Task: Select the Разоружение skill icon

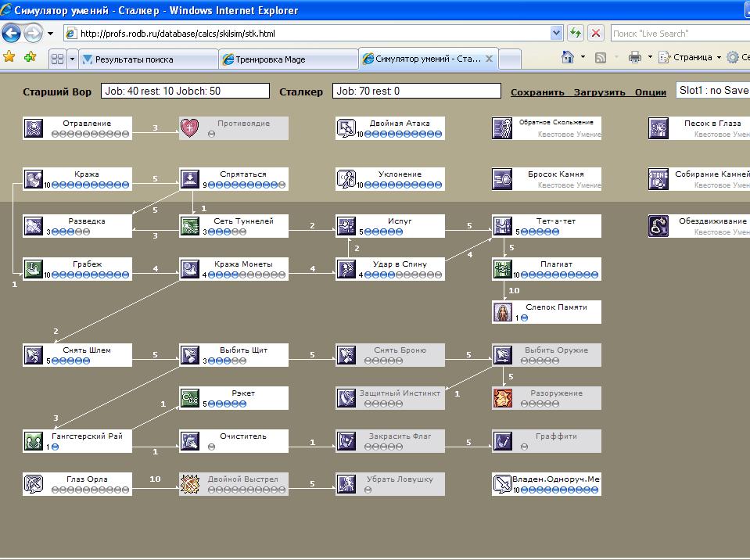Action: (503, 398)
